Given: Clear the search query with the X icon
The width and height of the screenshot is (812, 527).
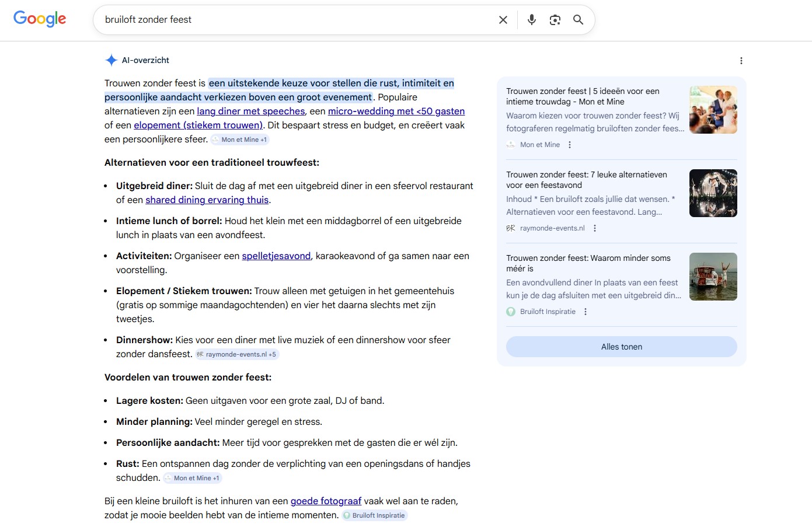Looking at the screenshot, I should (x=503, y=20).
